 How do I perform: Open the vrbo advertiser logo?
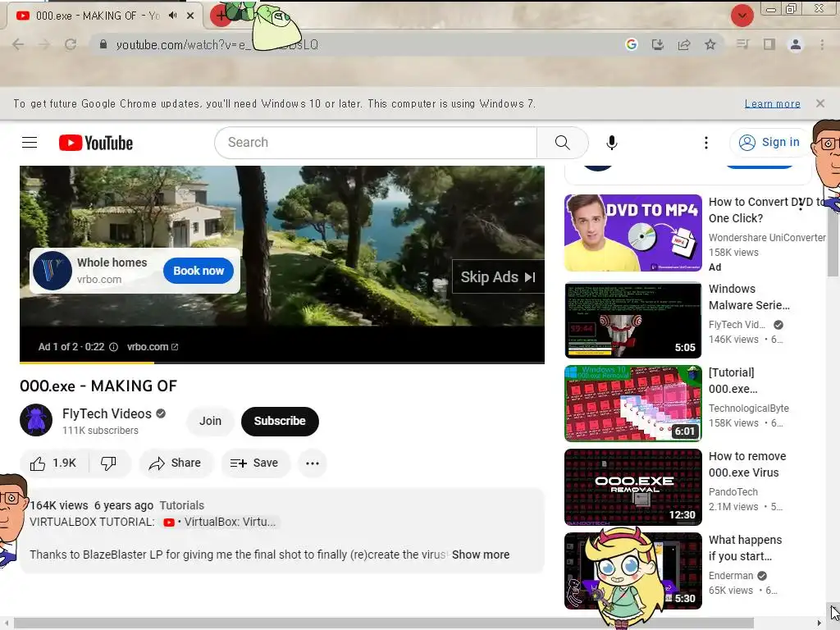(x=52, y=271)
